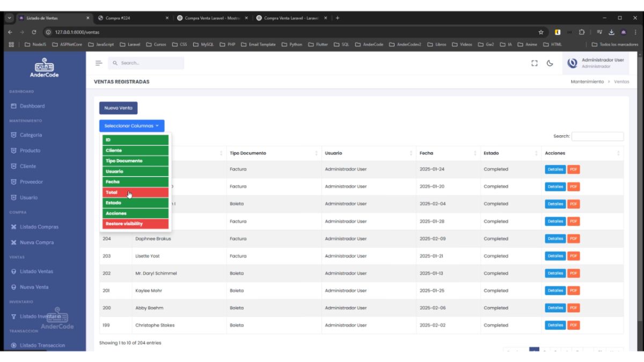Click the Administrador User avatar icon

click(x=572, y=63)
